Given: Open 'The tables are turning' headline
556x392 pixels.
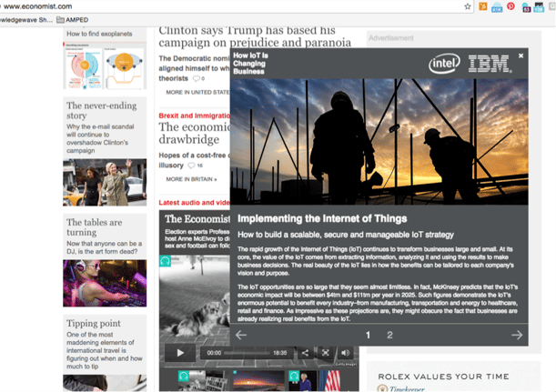Looking at the screenshot, I should [x=95, y=227].
